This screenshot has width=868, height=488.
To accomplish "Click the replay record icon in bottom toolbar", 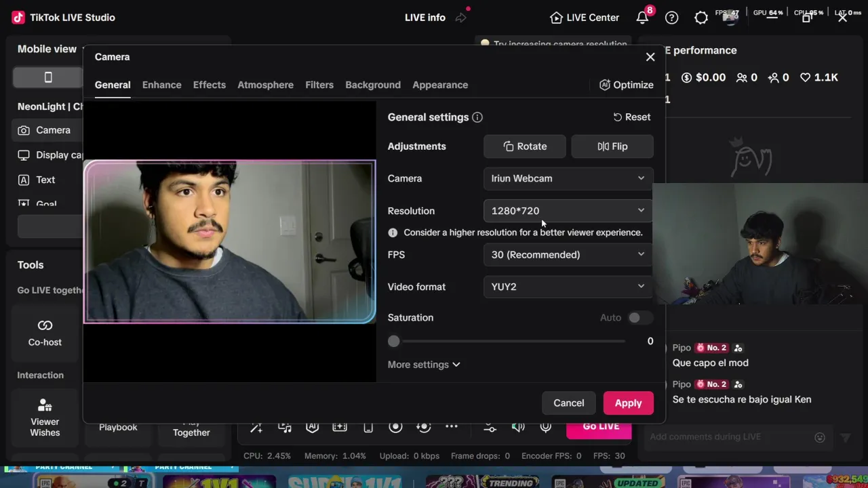I will pos(423,427).
